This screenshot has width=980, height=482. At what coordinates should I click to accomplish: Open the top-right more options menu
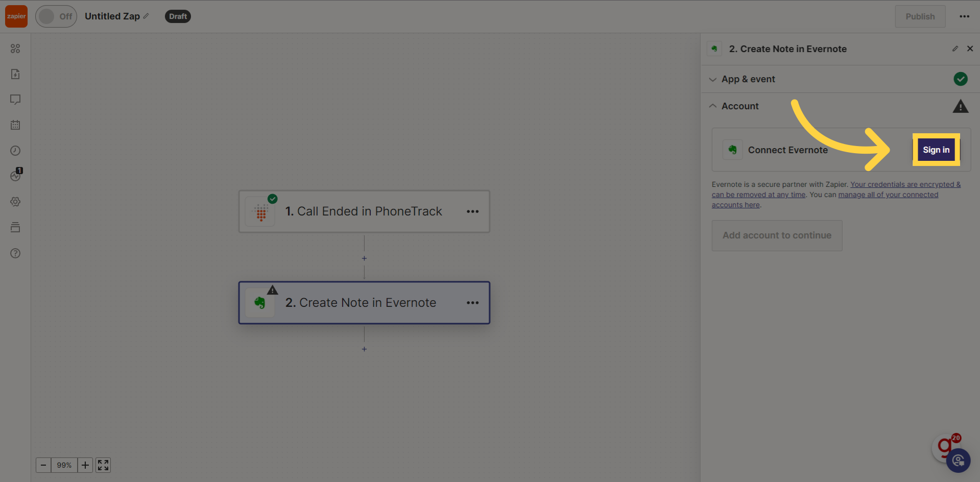(x=964, y=16)
